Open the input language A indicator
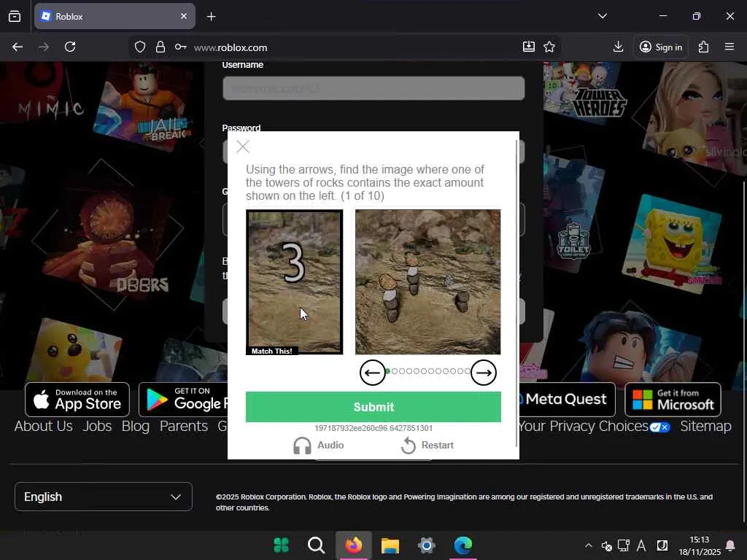The width and height of the screenshot is (747, 560). point(641,545)
